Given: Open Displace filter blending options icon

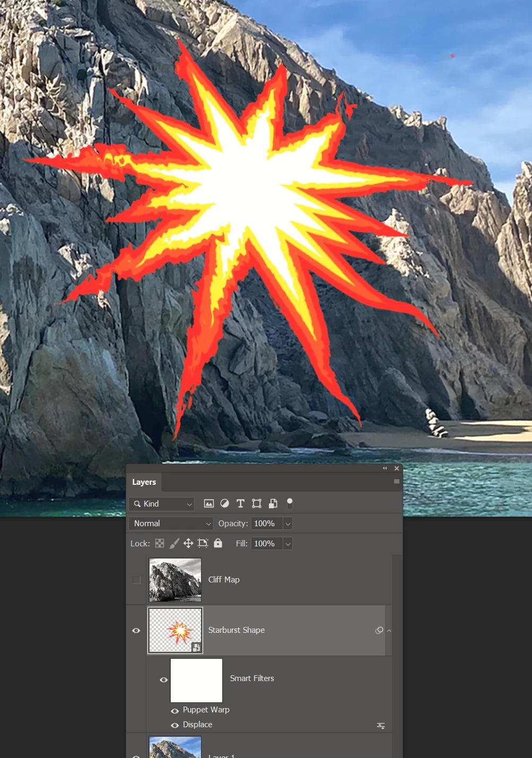Looking at the screenshot, I should coord(381,726).
